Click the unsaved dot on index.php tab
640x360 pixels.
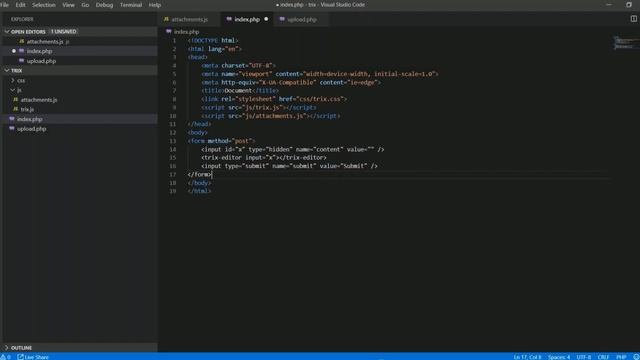tap(266, 19)
